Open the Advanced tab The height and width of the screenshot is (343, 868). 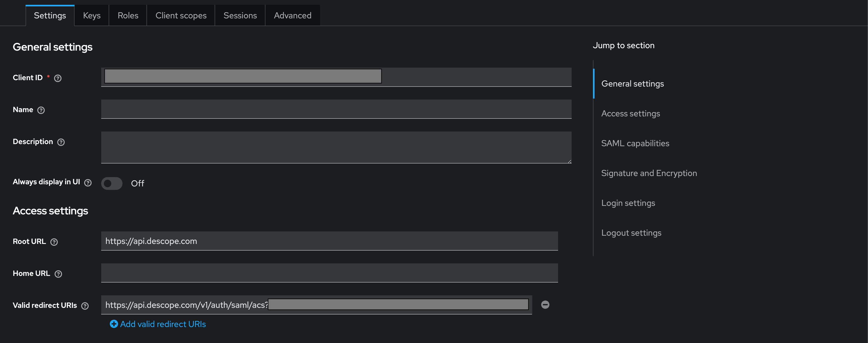[292, 15]
